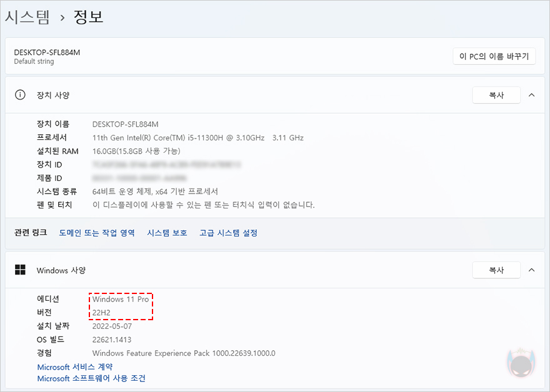Click the 이 PC의 이름 바꾸기 button
This screenshot has height=392, width=550.
494,56
